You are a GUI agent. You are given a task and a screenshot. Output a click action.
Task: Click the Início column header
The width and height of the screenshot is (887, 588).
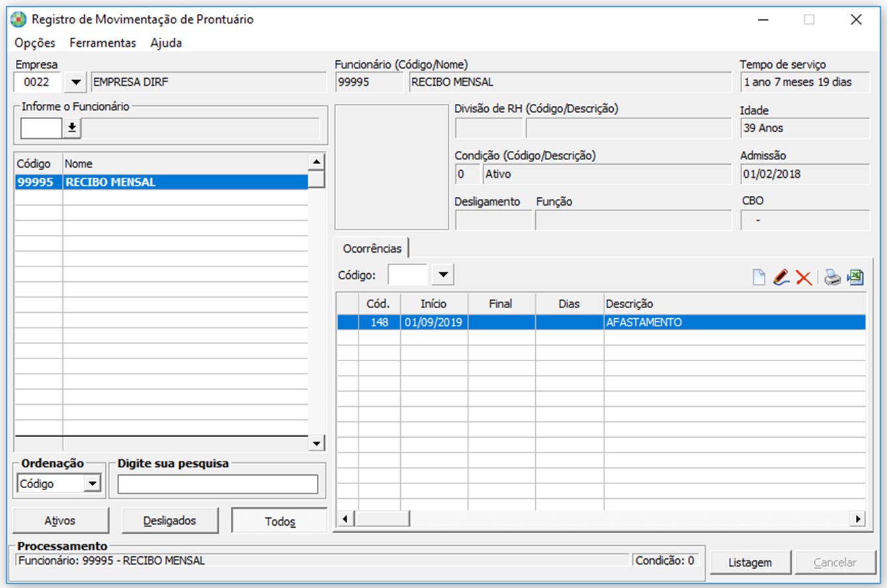pyautogui.click(x=434, y=304)
